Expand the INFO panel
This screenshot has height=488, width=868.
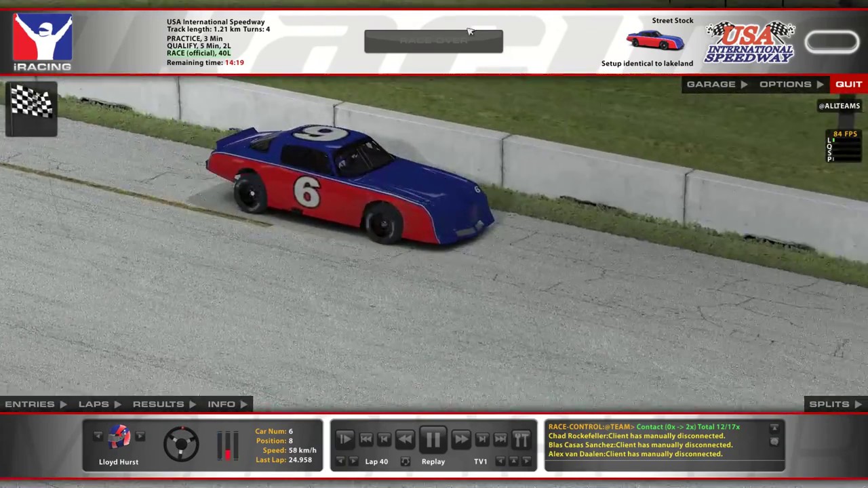coord(227,404)
